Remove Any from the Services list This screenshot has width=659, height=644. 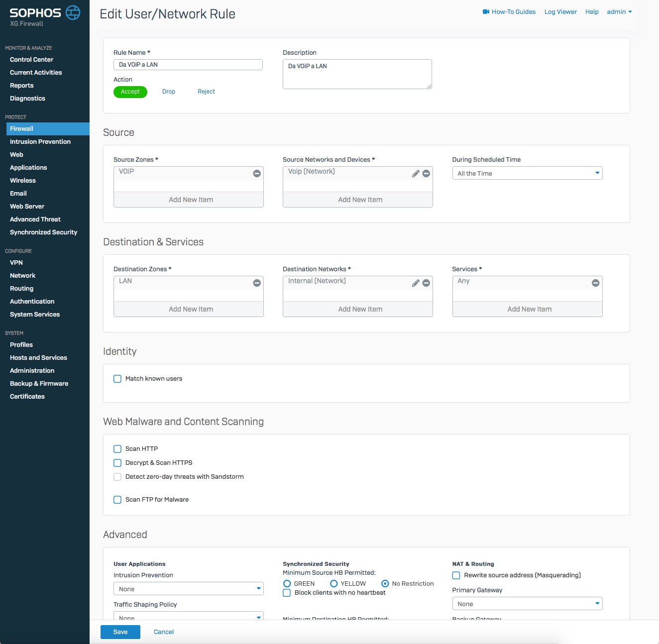[595, 283]
